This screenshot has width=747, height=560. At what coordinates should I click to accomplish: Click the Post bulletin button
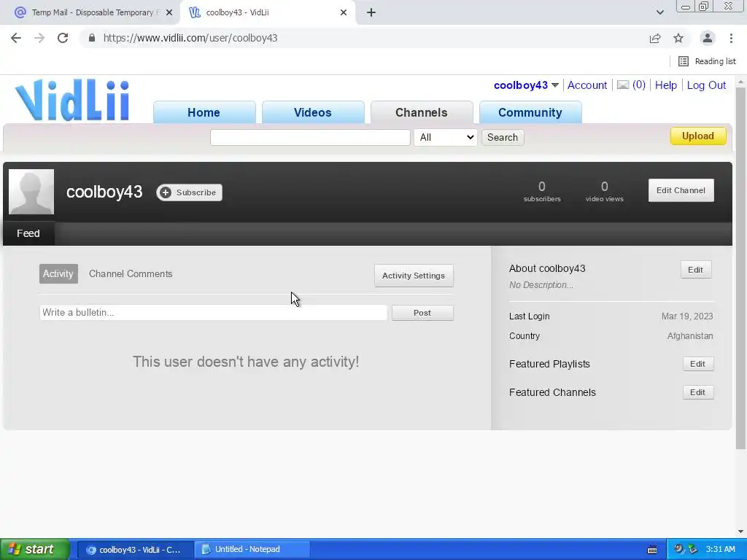point(422,313)
